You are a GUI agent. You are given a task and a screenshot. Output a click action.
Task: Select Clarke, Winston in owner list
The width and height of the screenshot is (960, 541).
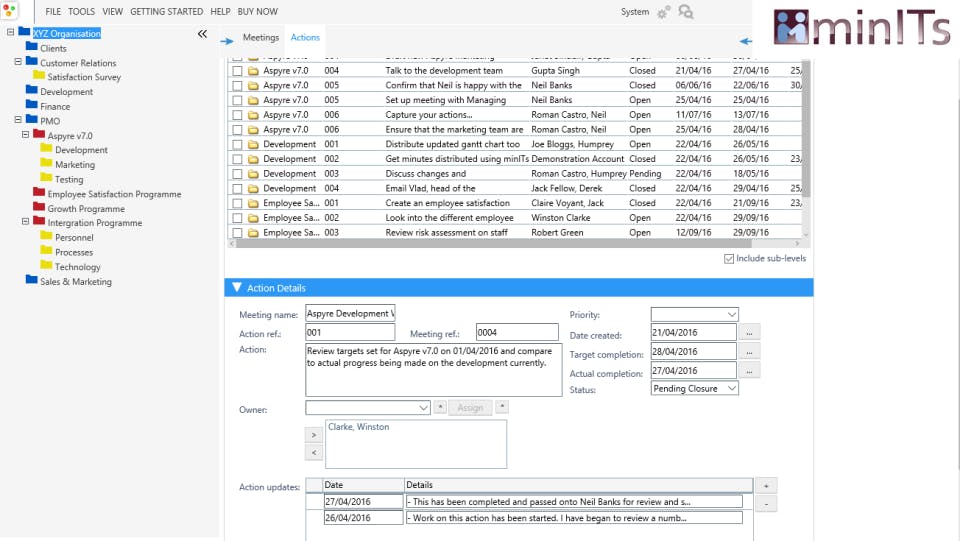359,427
